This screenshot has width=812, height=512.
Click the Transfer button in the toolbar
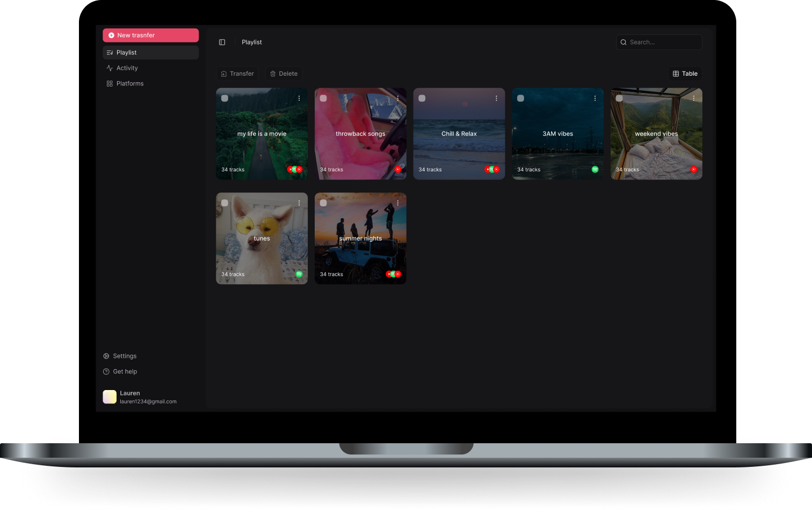point(237,74)
